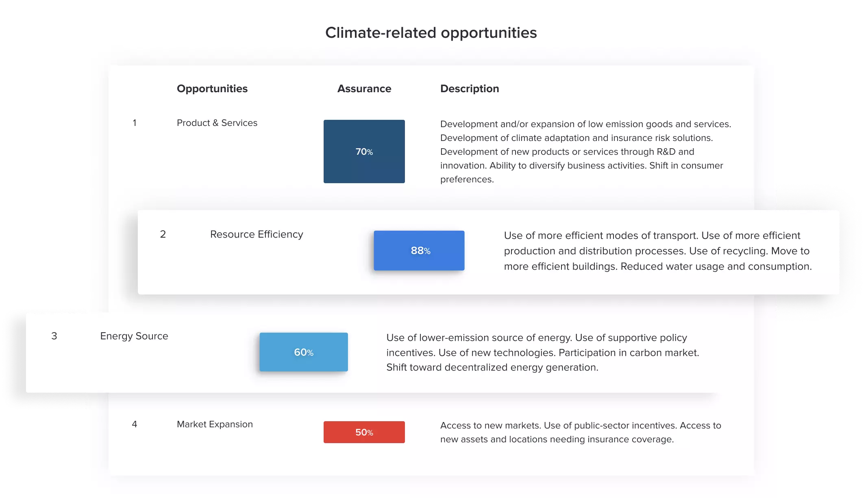Click the lower-emission source of energy description
The width and height of the screenshot is (868, 500).
tap(543, 352)
